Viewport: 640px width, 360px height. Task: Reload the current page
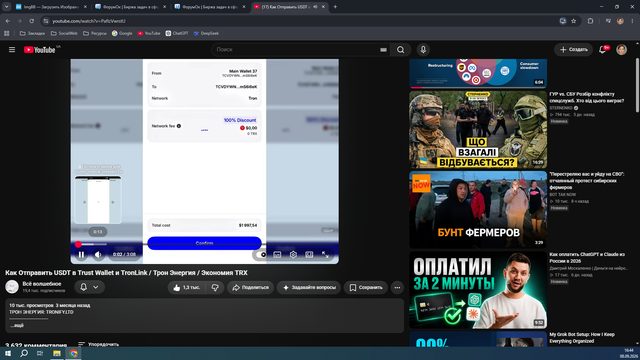[x=31, y=21]
